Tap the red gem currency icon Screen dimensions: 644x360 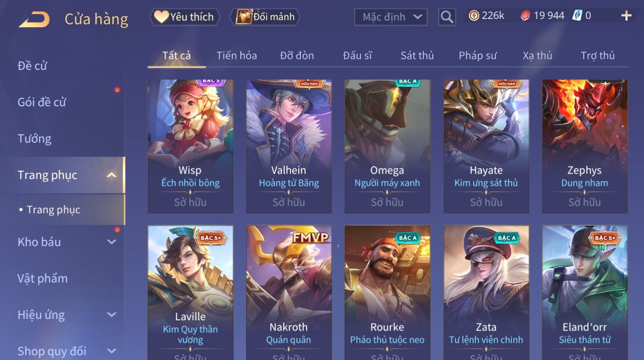point(525,16)
